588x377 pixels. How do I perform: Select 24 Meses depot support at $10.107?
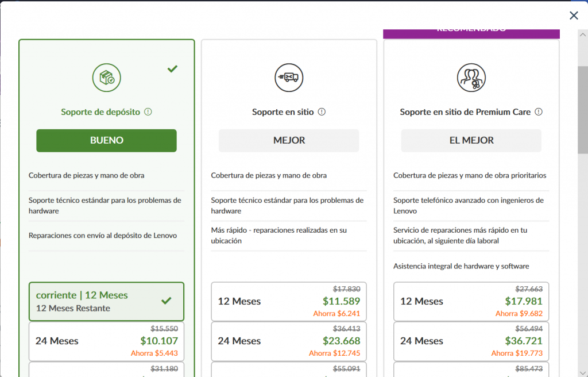[106, 341]
